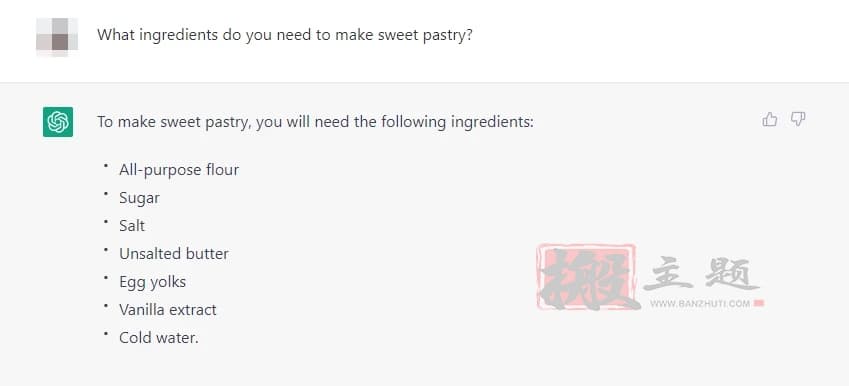
Task: Click the Sugar list item
Action: pyautogui.click(x=139, y=198)
